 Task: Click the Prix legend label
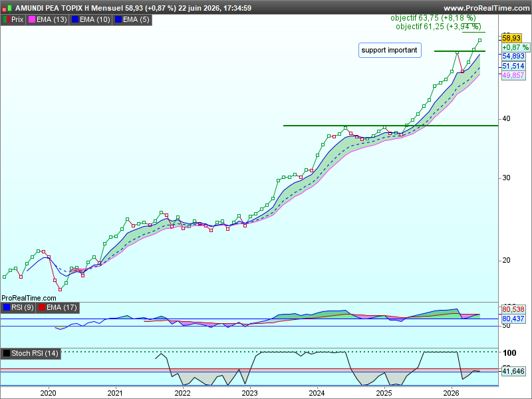(17, 20)
